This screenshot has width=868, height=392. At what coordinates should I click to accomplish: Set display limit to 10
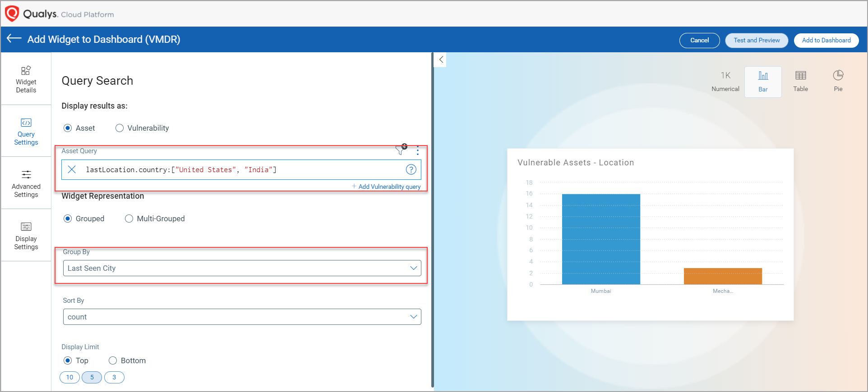(69, 377)
